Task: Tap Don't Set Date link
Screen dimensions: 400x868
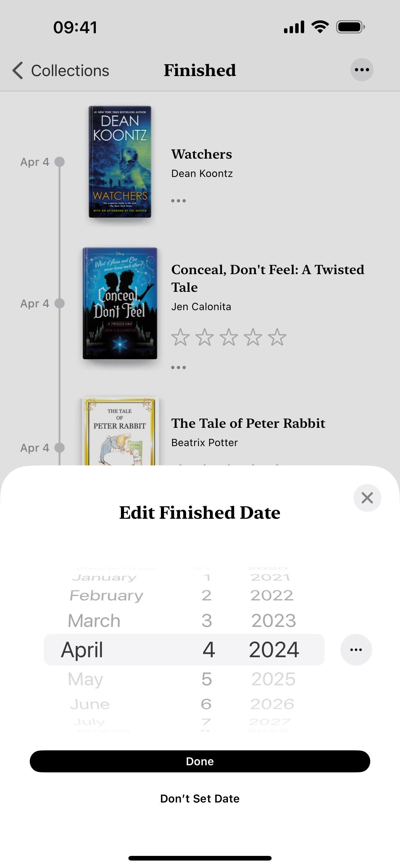Action: pyautogui.click(x=200, y=798)
